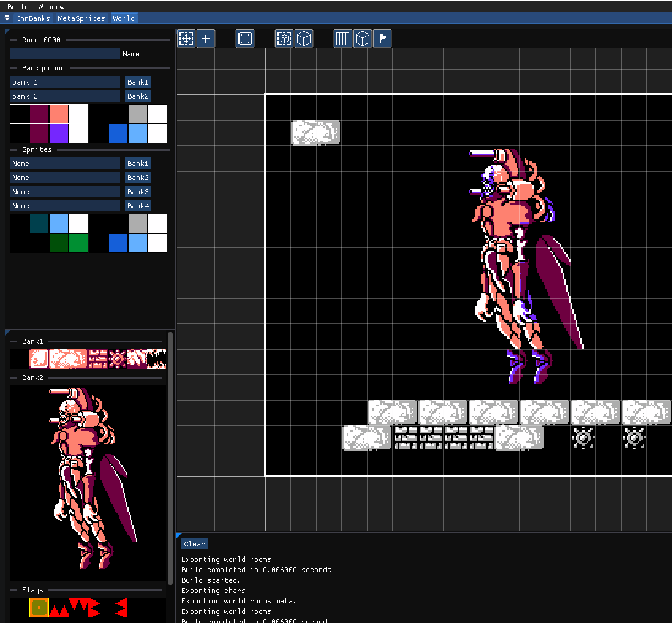Open the Window menu
This screenshot has height=623, width=672.
(x=51, y=6)
